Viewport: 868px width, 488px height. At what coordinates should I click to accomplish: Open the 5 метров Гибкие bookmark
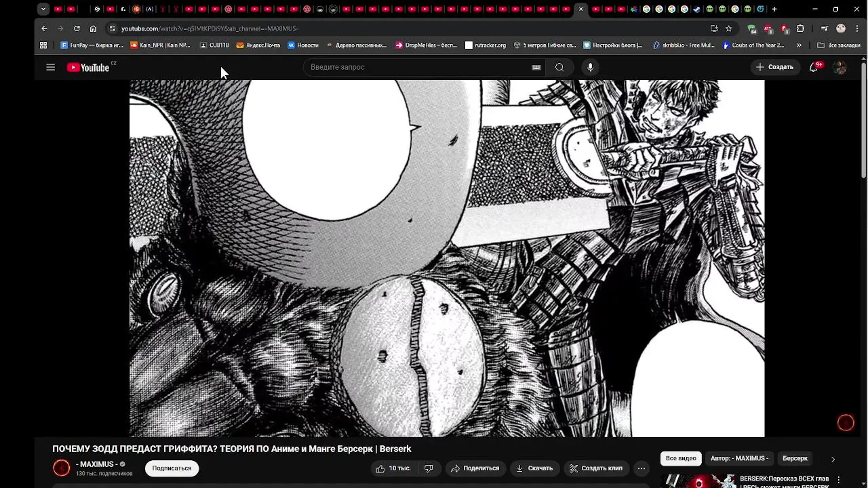(x=545, y=45)
